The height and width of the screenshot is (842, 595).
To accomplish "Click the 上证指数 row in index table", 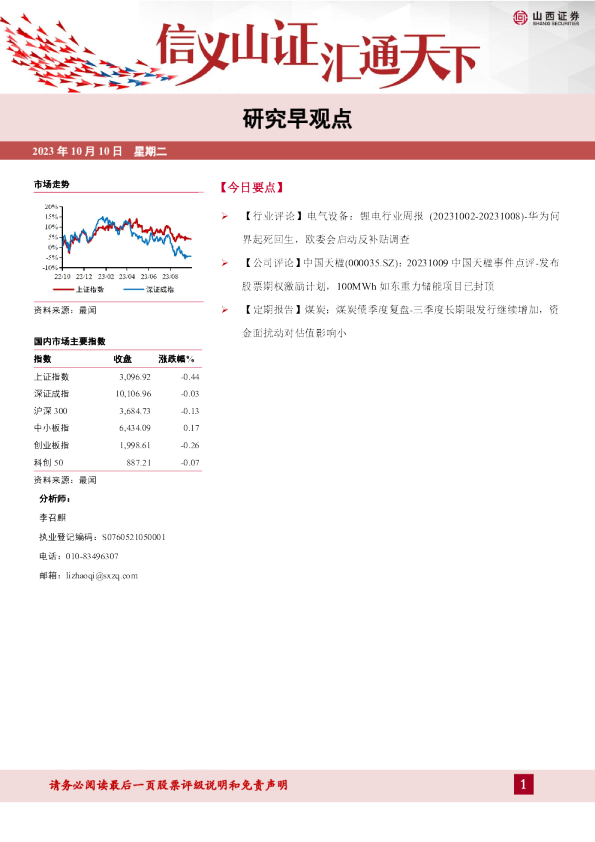I will pyautogui.click(x=118, y=377).
